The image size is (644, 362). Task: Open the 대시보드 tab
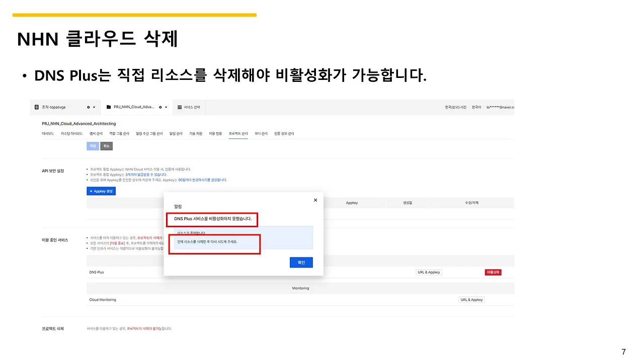(x=48, y=134)
